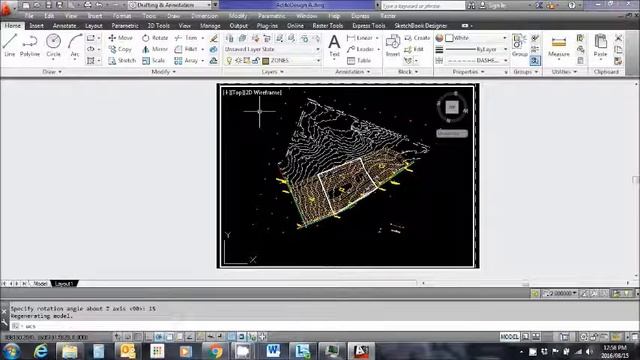Open the White object color dropdown

tap(476, 38)
